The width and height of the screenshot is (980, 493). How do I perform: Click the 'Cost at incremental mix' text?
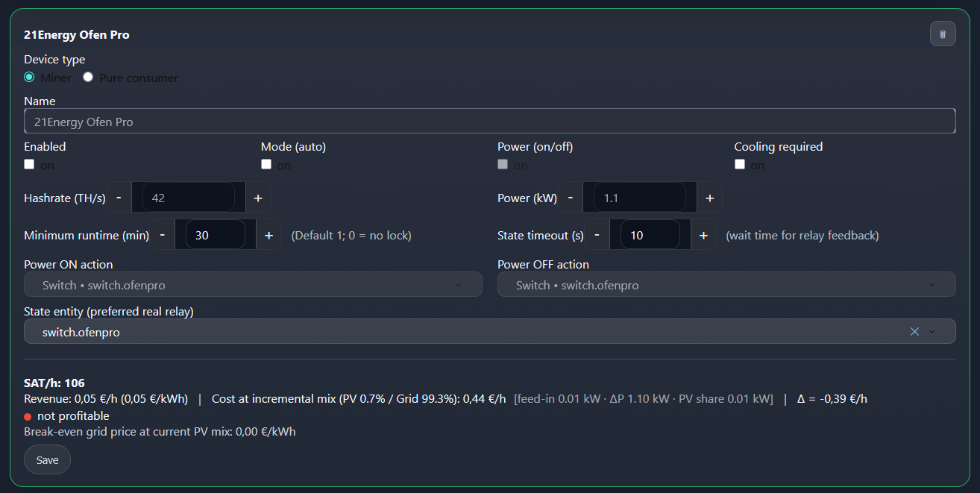point(273,399)
